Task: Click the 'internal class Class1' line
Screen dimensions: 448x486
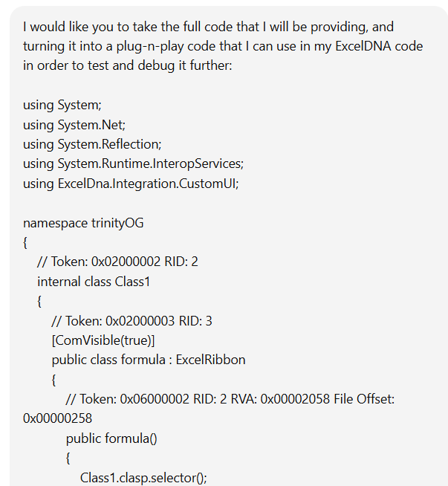Action: pyautogui.click(x=94, y=282)
